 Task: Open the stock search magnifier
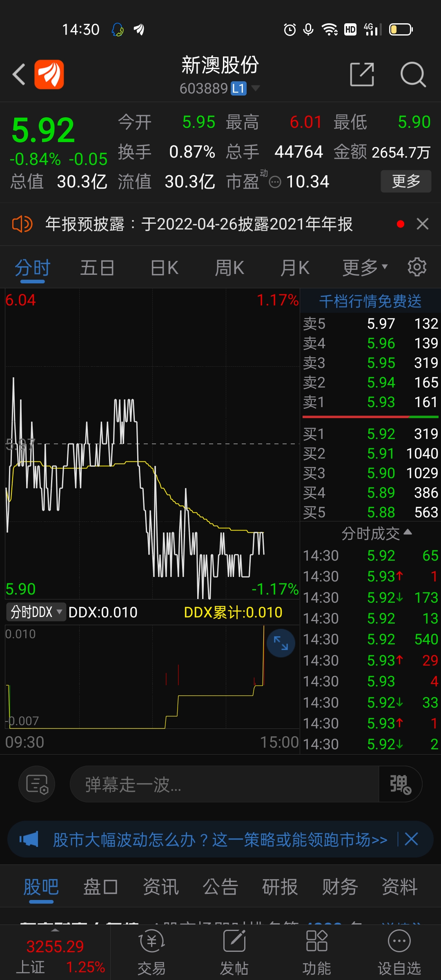coord(413,74)
